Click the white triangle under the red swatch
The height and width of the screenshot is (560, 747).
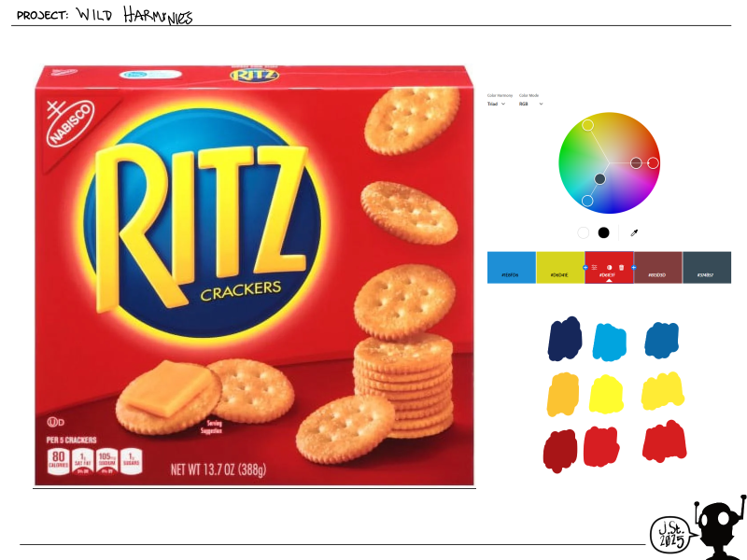(x=609, y=281)
